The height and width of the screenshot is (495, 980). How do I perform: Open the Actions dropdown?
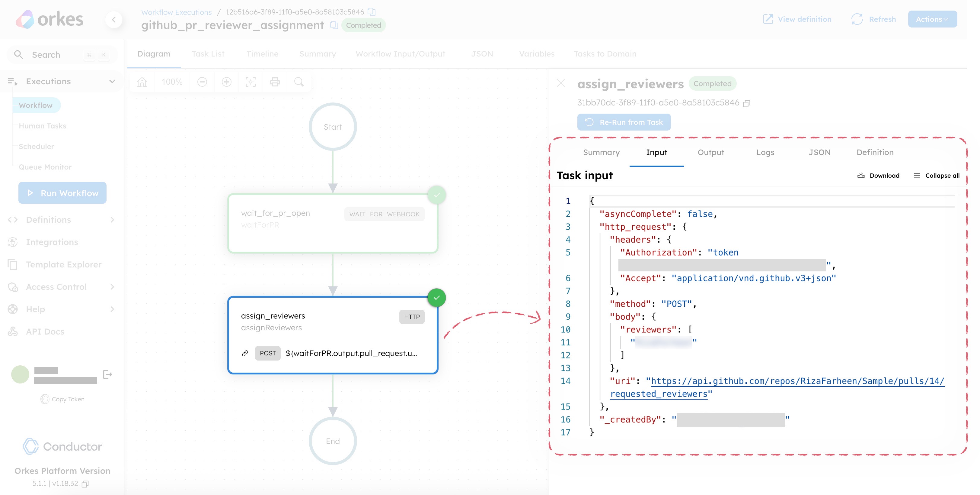(932, 19)
